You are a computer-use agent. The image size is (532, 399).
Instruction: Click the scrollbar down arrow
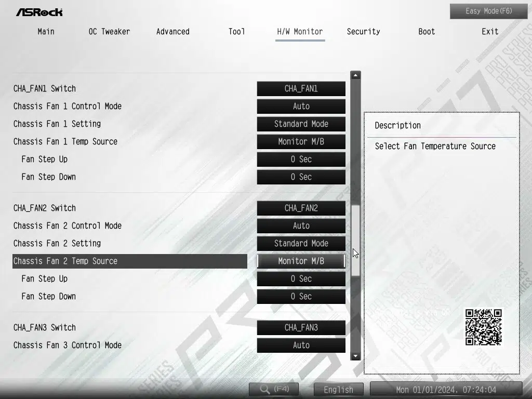click(355, 356)
